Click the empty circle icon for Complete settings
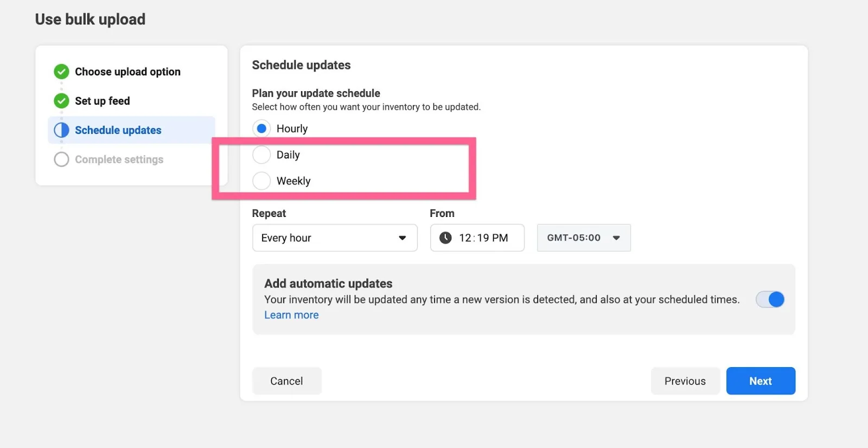Viewport: 868px width, 448px height. 61,159
